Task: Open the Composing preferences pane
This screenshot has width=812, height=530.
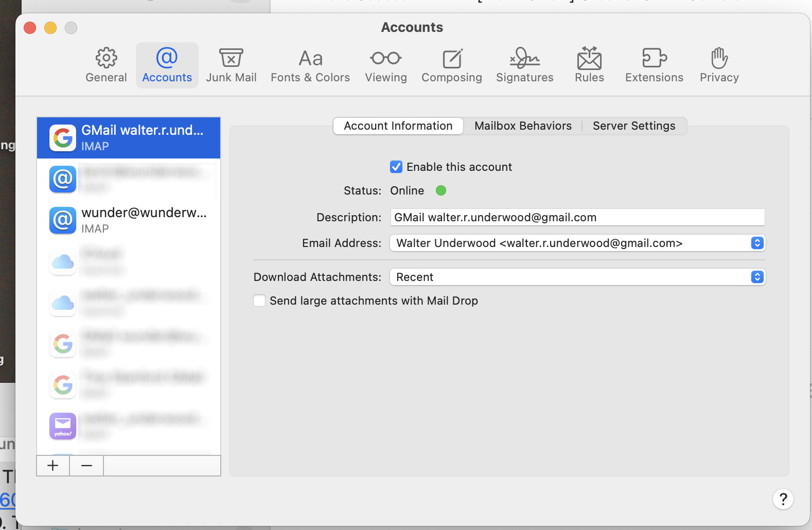Action: [452, 65]
